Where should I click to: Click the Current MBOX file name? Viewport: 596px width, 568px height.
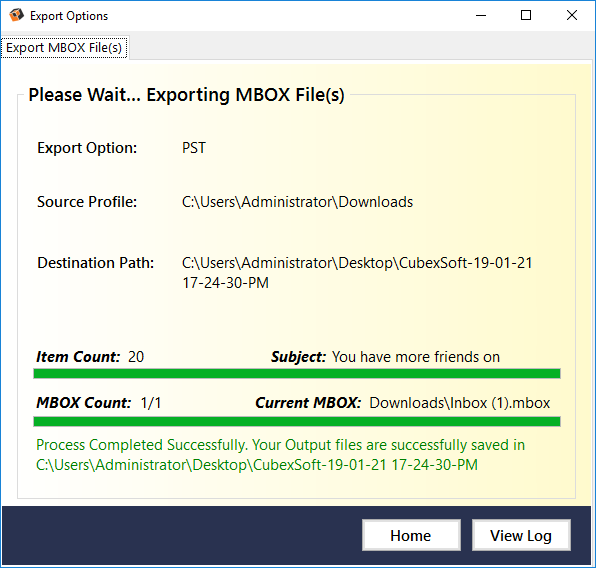click(x=460, y=403)
